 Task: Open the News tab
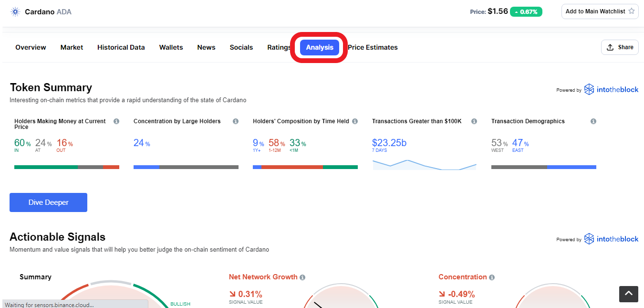pos(206,47)
